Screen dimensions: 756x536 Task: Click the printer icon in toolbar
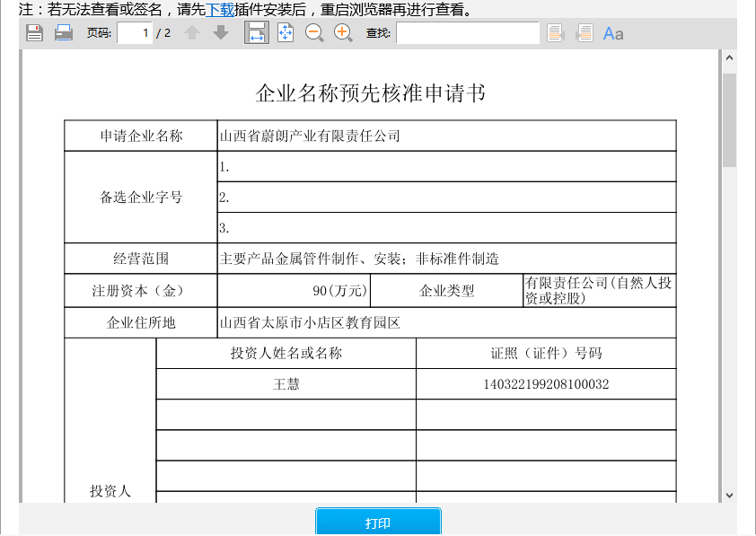64,33
